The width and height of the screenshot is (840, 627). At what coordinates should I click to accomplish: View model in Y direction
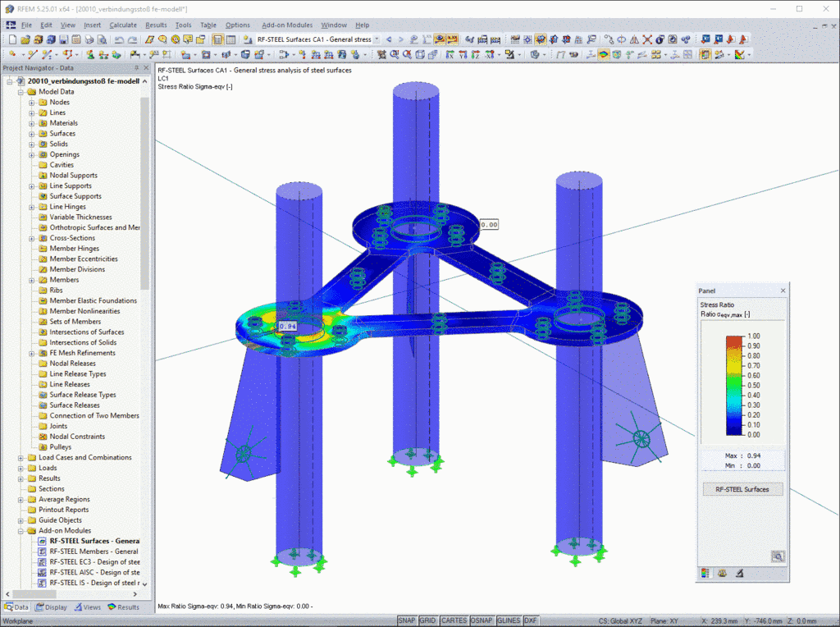[x=463, y=55]
